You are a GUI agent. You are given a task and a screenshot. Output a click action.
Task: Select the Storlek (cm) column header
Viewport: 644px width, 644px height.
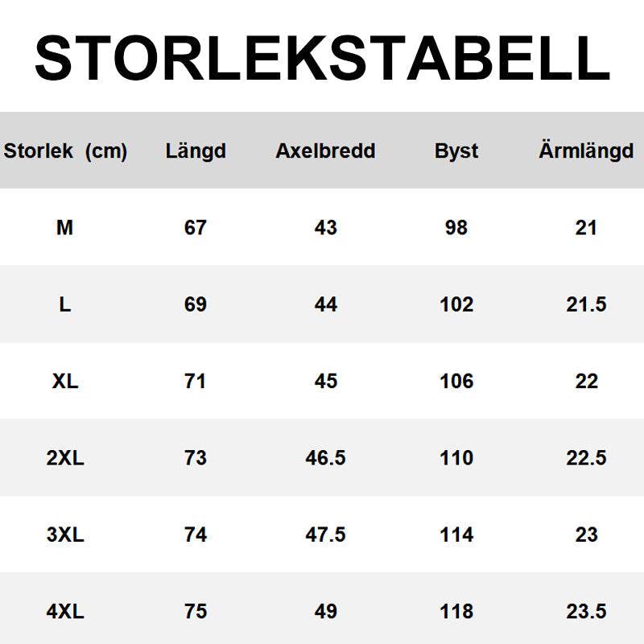65,151
